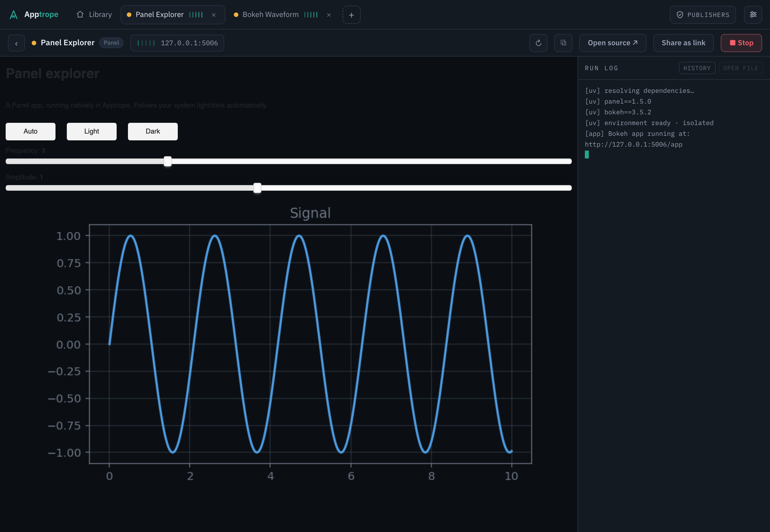This screenshot has height=532, width=770.
Task: Reload the running app
Action: 538,43
